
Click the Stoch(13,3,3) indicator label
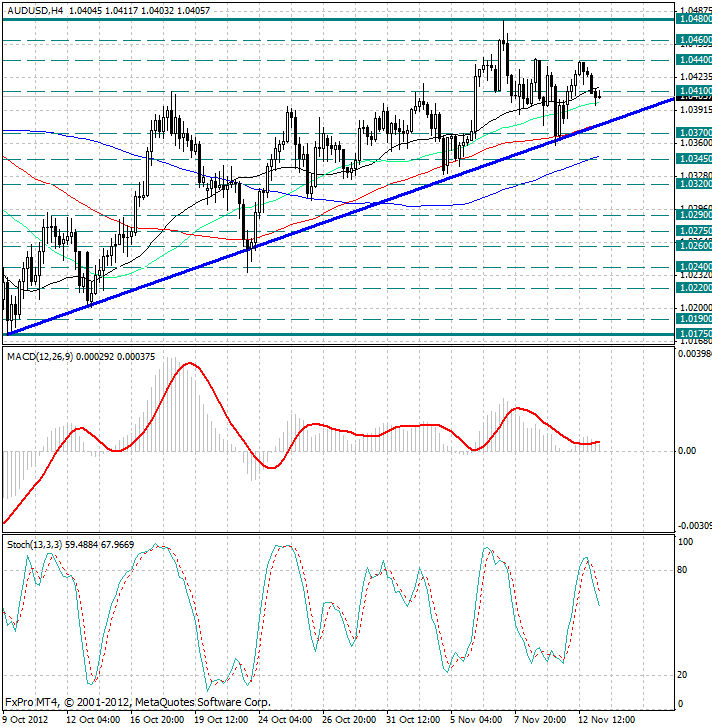pos(35,544)
